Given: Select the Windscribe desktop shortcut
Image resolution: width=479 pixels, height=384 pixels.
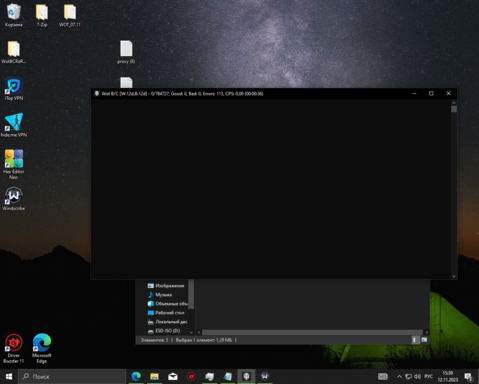Looking at the screenshot, I should coord(14,199).
